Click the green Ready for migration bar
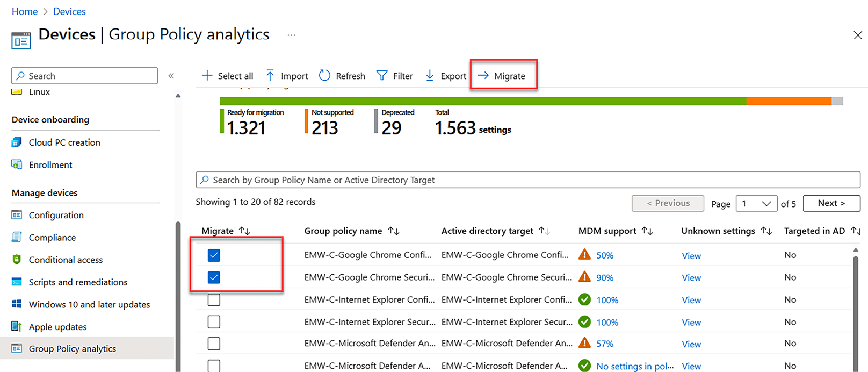Image resolution: width=868 pixels, height=372 pixels. pos(482,101)
